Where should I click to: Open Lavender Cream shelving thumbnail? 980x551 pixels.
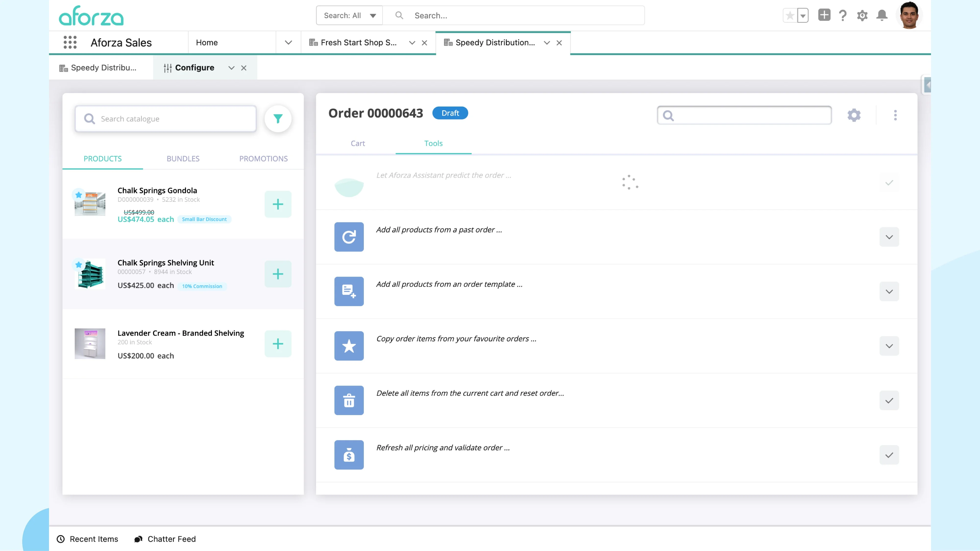tap(90, 344)
